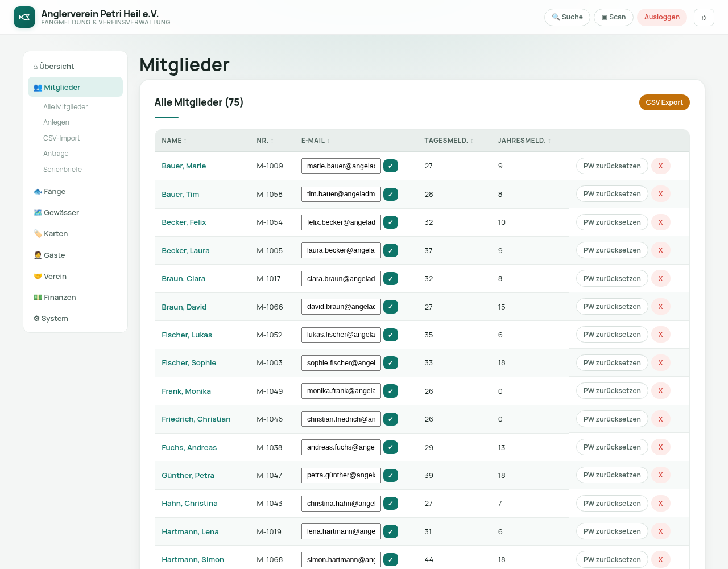Open CSV-Import submenu link
This screenshot has width=728, height=569.
click(61, 138)
